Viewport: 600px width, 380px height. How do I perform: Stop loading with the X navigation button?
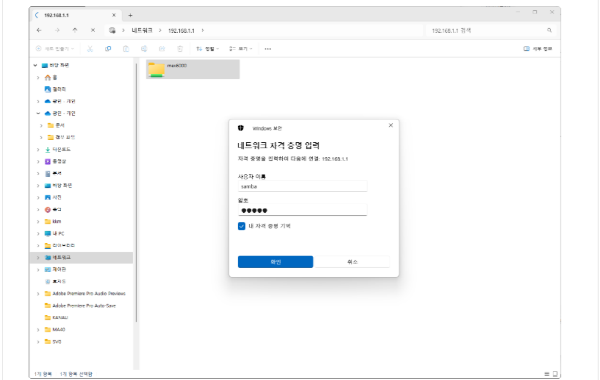pos(93,30)
